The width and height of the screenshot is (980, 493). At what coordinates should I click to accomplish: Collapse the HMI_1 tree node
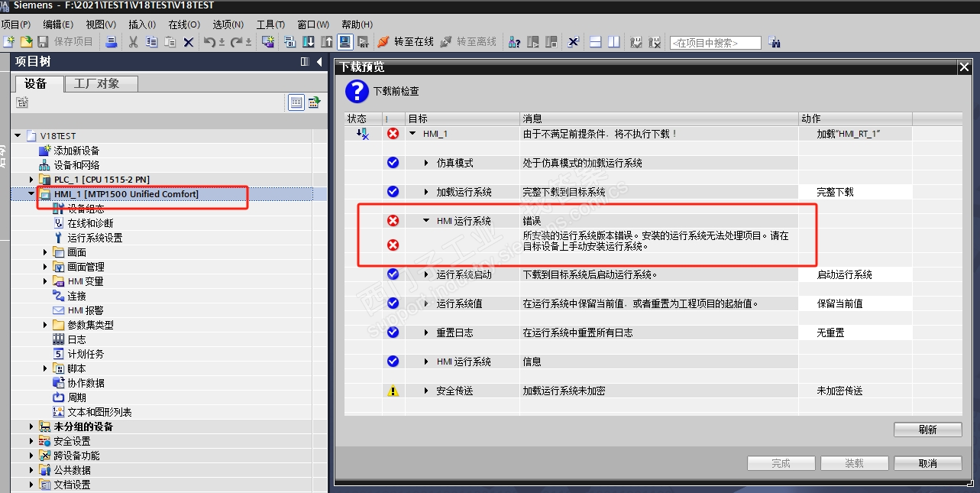(31, 194)
